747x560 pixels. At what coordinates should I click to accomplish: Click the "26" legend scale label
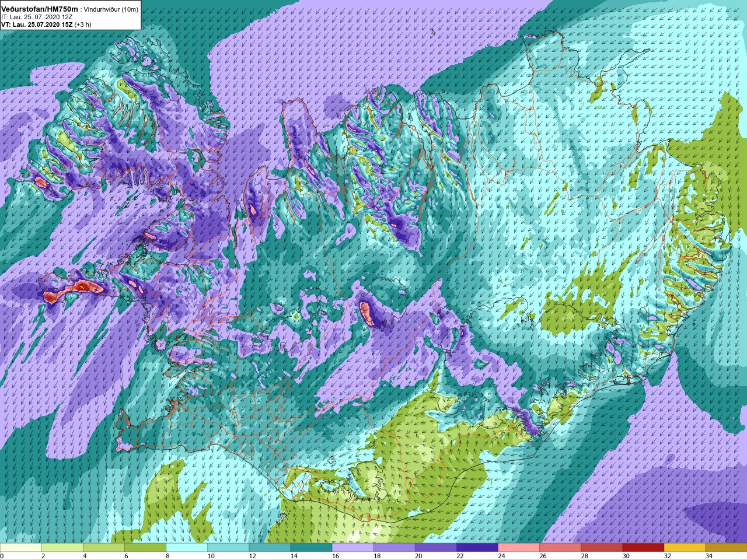coord(542,556)
